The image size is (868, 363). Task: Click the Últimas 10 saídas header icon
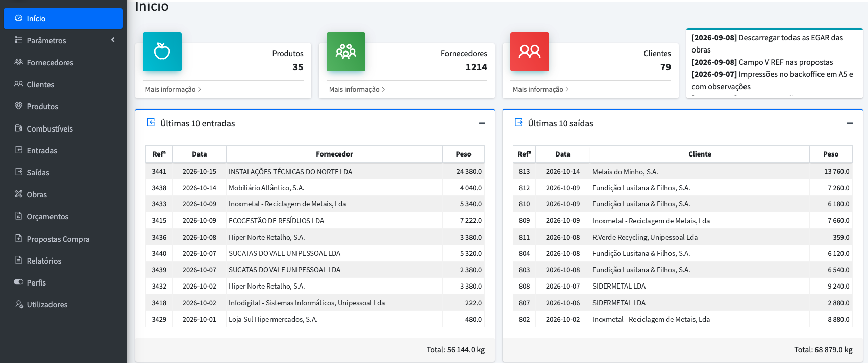[518, 122]
